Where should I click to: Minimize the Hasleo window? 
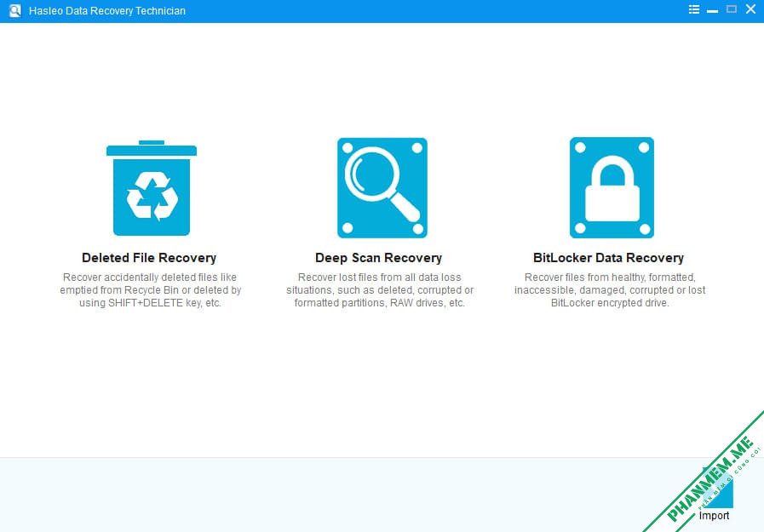[x=712, y=10]
